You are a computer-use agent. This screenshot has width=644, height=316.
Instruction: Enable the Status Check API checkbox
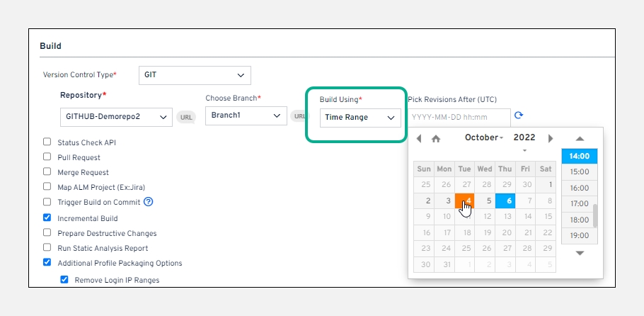[47, 142]
